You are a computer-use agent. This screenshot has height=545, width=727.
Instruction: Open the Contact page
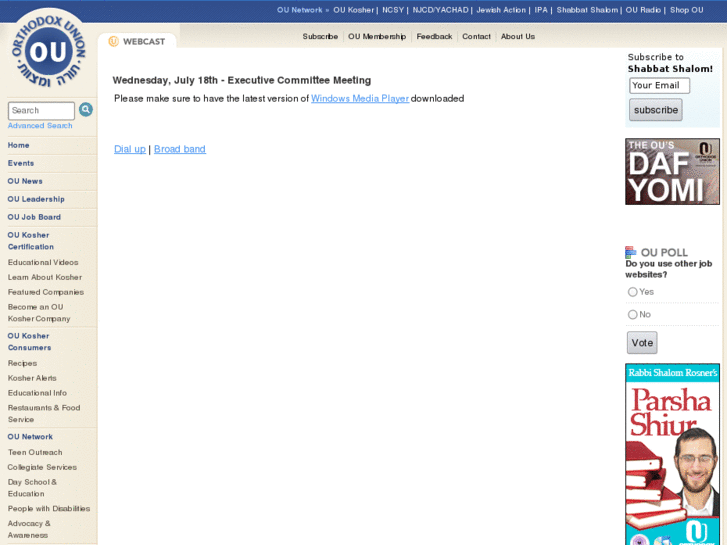[x=476, y=36]
